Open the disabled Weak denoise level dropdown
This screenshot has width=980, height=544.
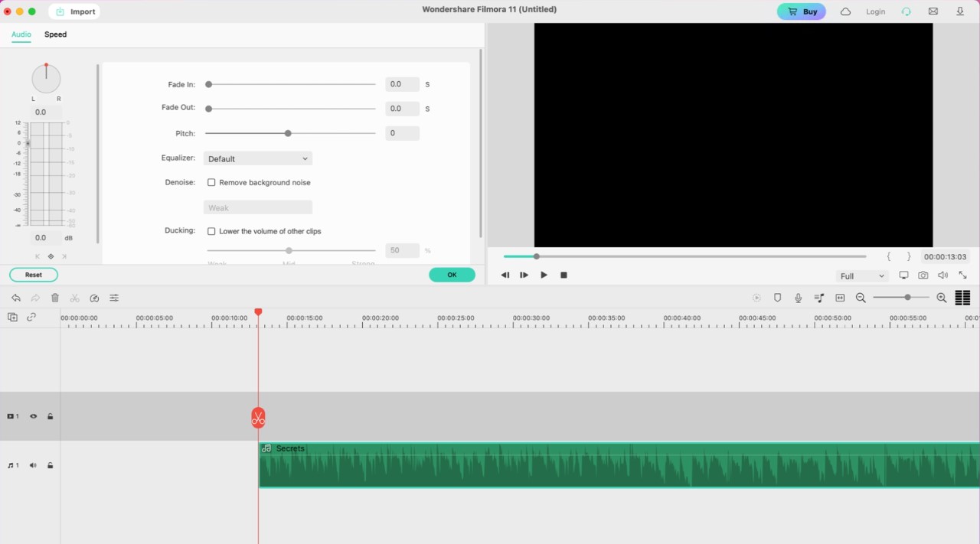click(x=258, y=208)
